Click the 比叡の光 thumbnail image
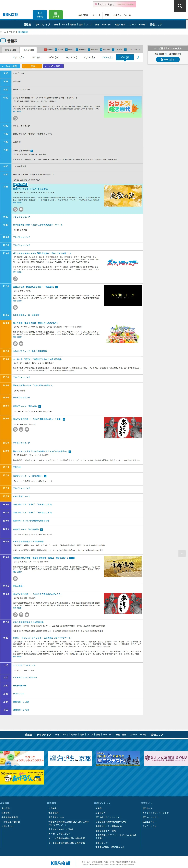The width and height of the screenshot is (188, 868). pos(123,196)
